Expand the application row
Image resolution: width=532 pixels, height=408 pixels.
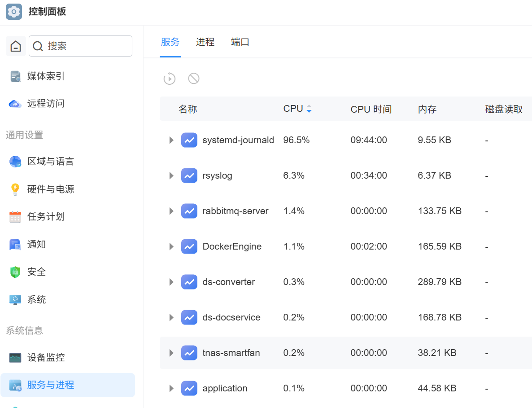click(171, 388)
